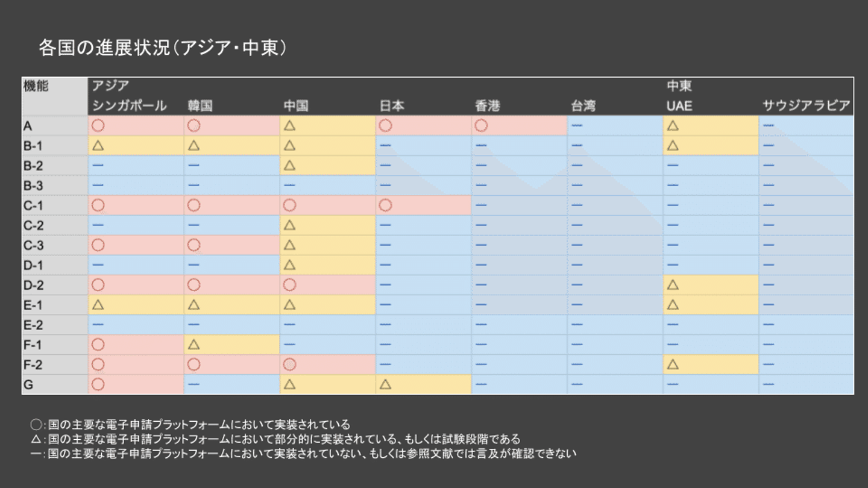This screenshot has height=488, width=868.
Task: Click the slide title 各国の進展状況
Action: tap(162, 48)
